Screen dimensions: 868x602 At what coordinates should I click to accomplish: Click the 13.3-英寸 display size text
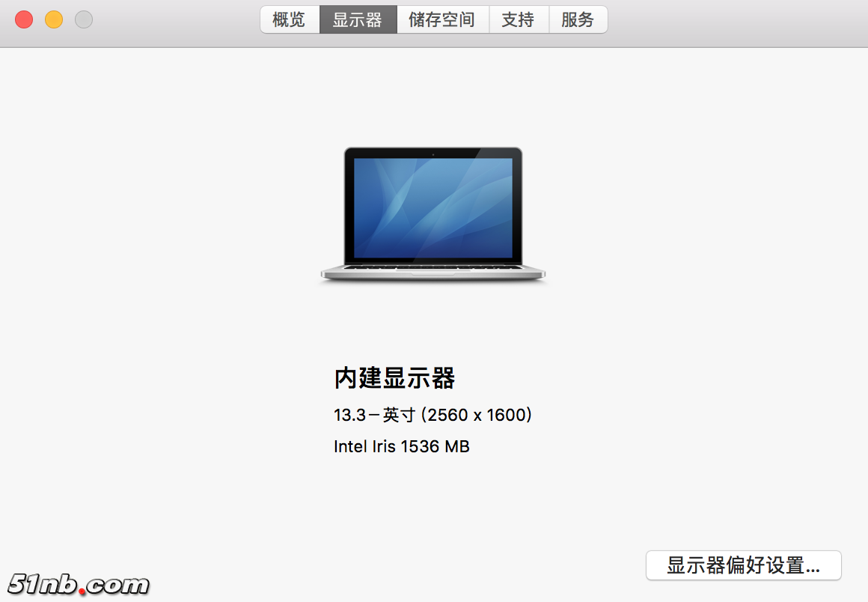pyautogui.click(x=375, y=415)
